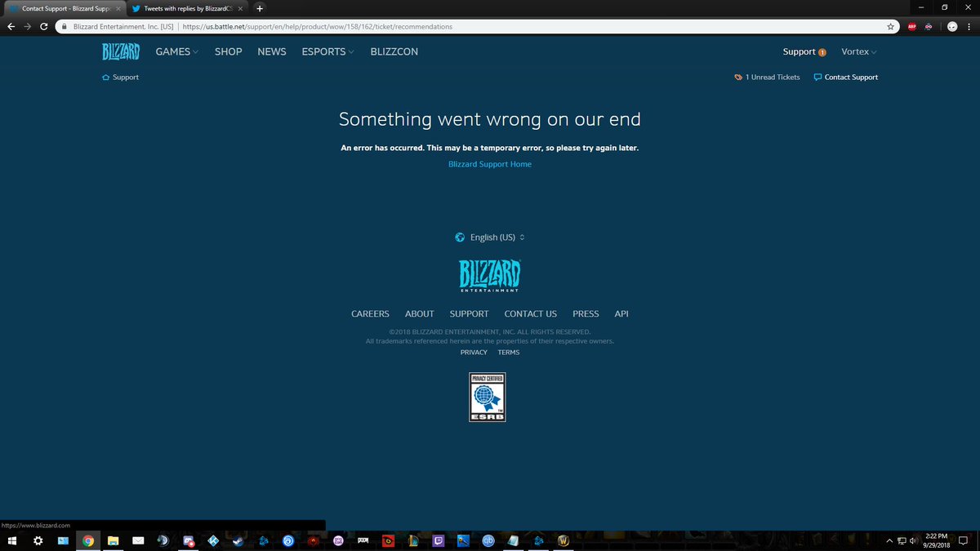980x551 pixels.
Task: Open Twitch from the taskbar
Action: click(x=439, y=540)
